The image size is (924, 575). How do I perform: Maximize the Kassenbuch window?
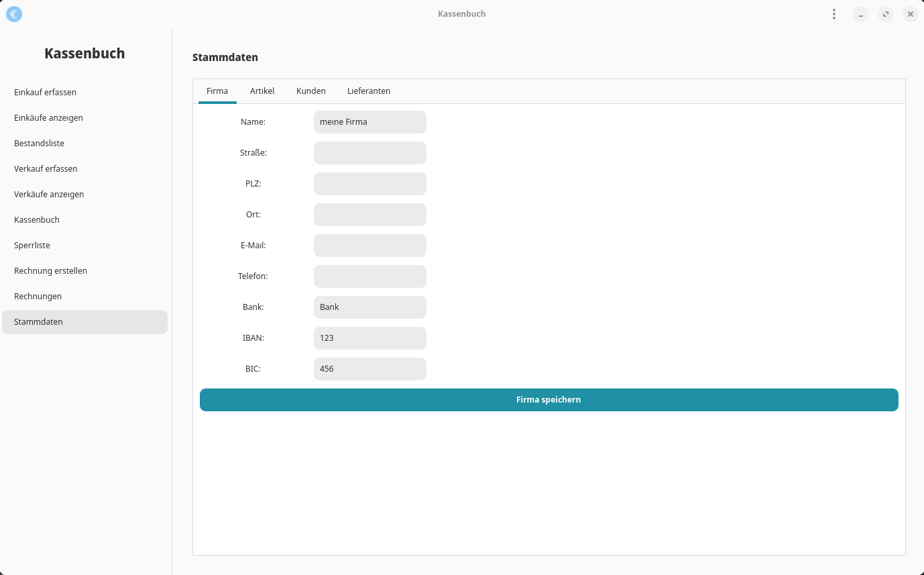tap(885, 14)
